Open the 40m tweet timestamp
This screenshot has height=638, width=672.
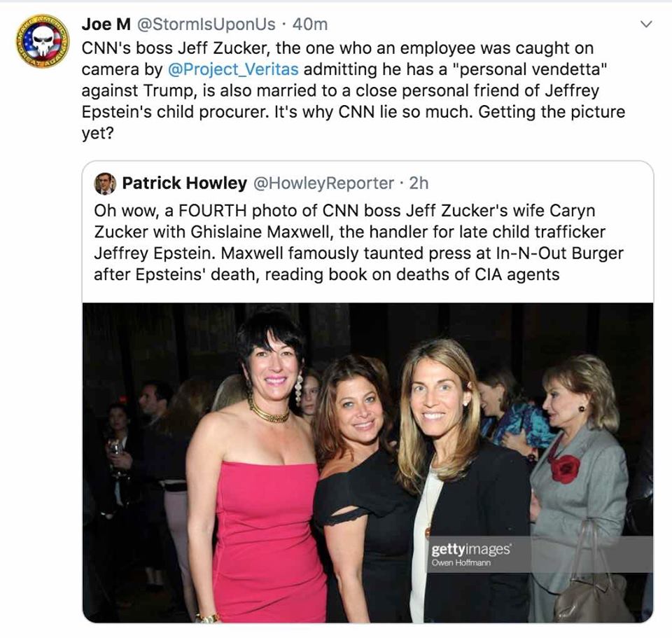[x=310, y=24]
